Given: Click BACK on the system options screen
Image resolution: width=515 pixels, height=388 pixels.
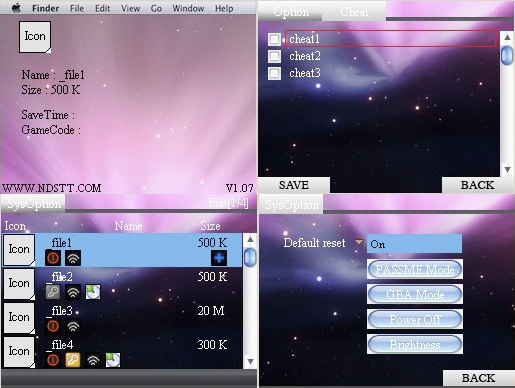Looking at the screenshot, I should point(478,378).
